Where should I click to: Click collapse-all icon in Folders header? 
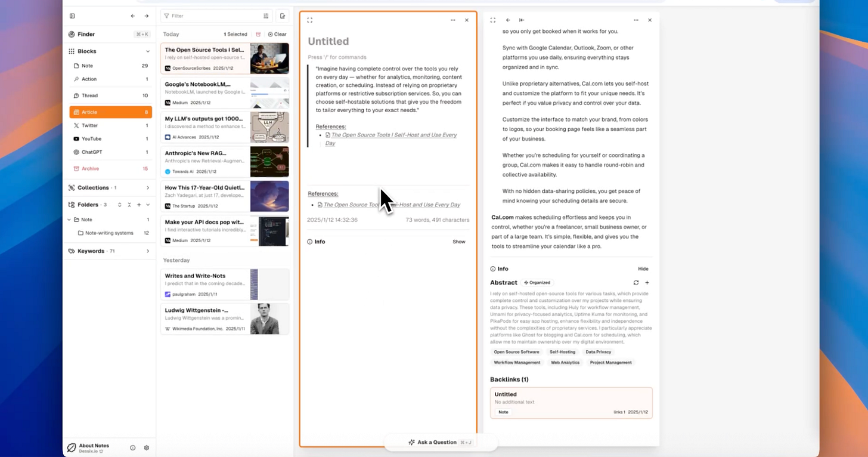click(x=129, y=205)
